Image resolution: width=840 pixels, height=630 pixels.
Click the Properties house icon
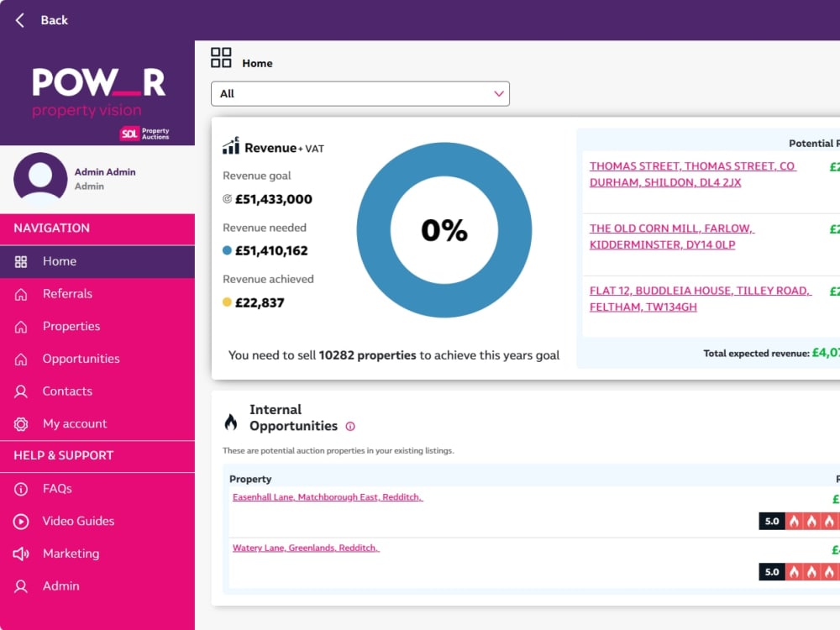point(21,327)
